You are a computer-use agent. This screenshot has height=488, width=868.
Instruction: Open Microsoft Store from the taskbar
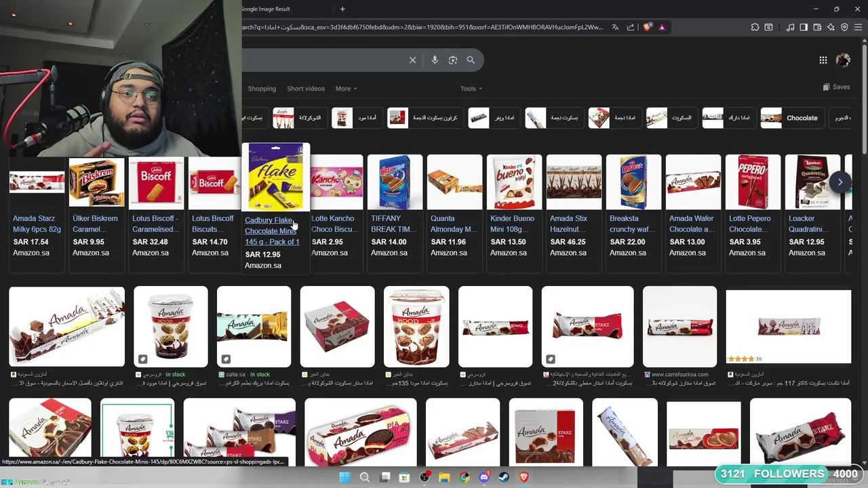coord(405,477)
